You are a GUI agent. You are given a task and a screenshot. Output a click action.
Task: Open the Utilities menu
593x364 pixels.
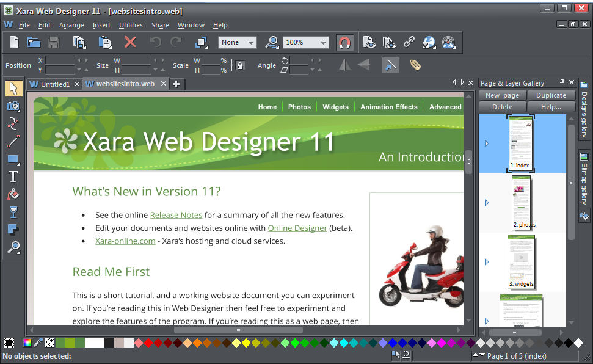click(x=131, y=25)
